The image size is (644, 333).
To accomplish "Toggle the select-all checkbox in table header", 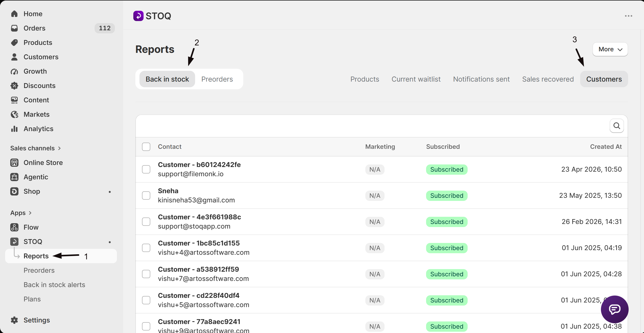I will pos(146,147).
